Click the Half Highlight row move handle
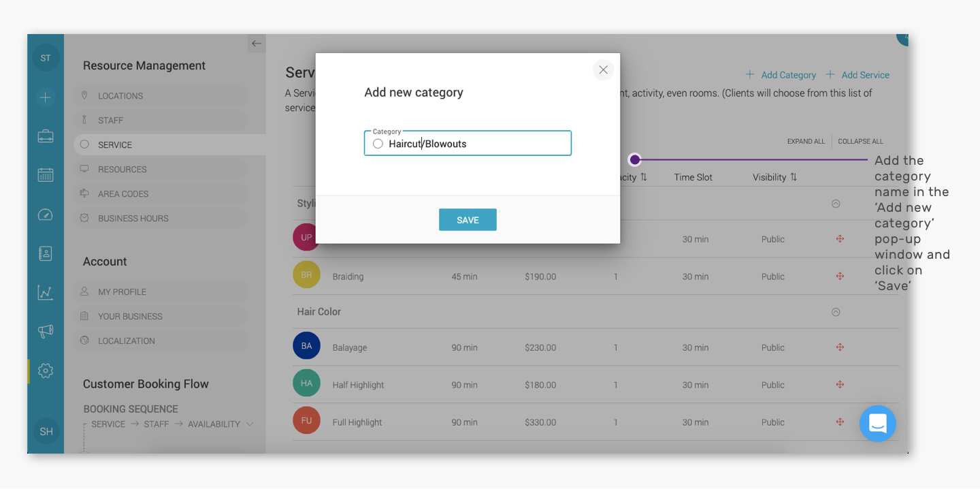980x489 pixels. (840, 385)
